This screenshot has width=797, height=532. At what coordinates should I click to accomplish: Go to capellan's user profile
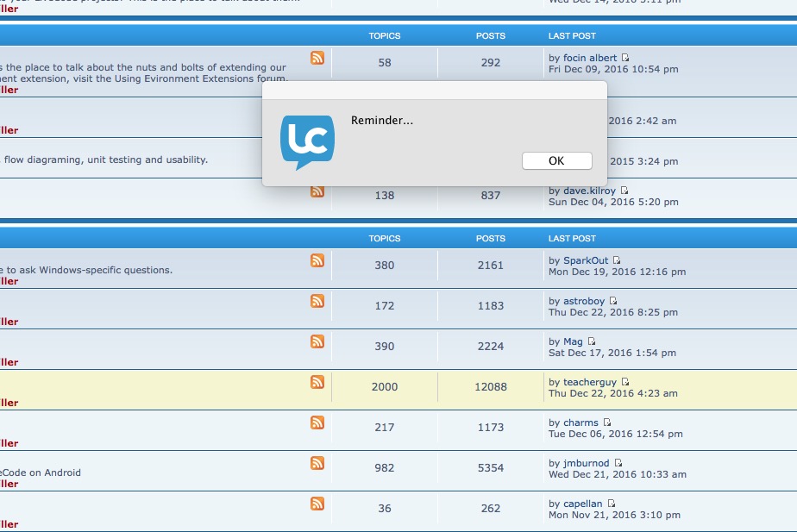(582, 504)
